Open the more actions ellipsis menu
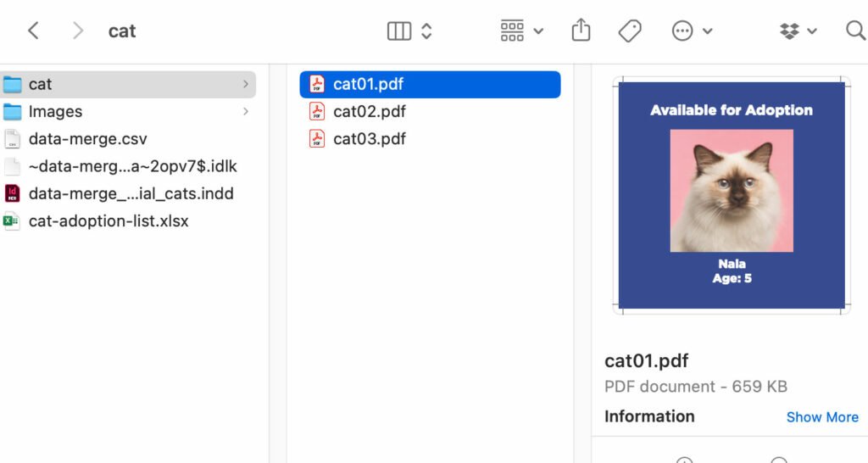 [692, 31]
